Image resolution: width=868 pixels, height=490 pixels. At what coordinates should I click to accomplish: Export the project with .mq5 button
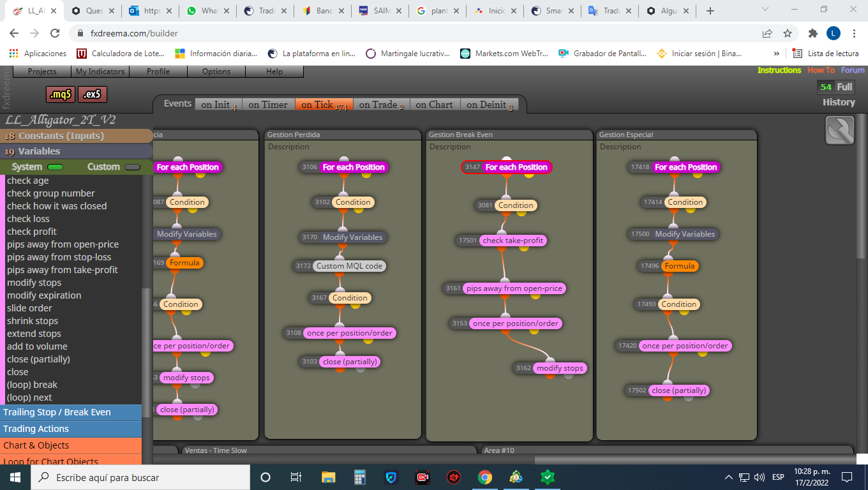pos(61,94)
